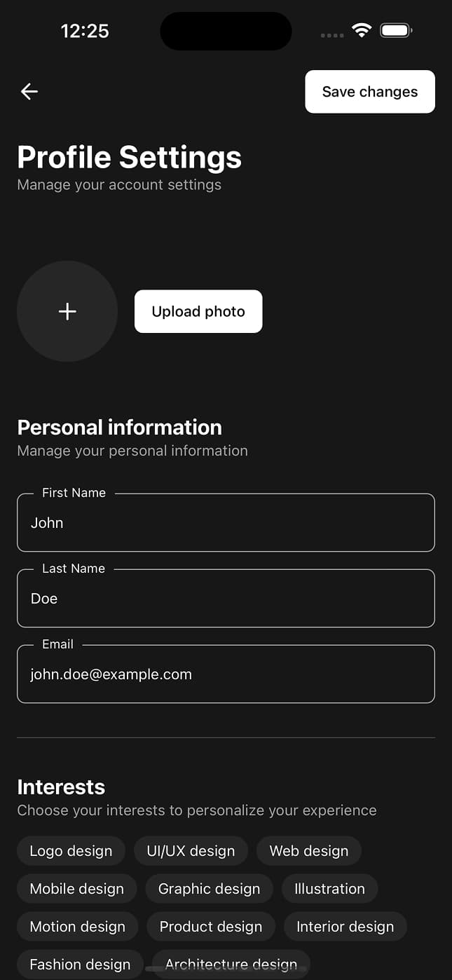Image resolution: width=452 pixels, height=980 pixels.
Task: Click the First Name field containing John
Action: [x=226, y=523]
